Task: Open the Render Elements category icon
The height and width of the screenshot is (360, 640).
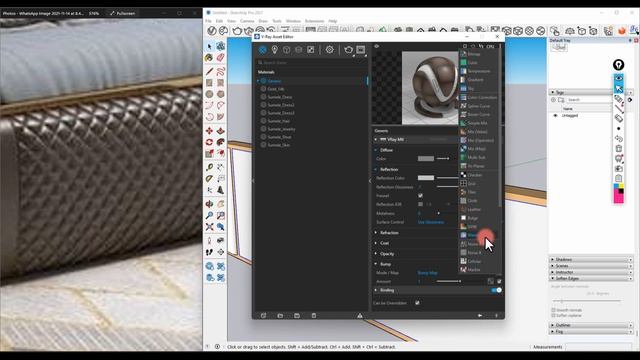Action: pyautogui.click(x=299, y=50)
